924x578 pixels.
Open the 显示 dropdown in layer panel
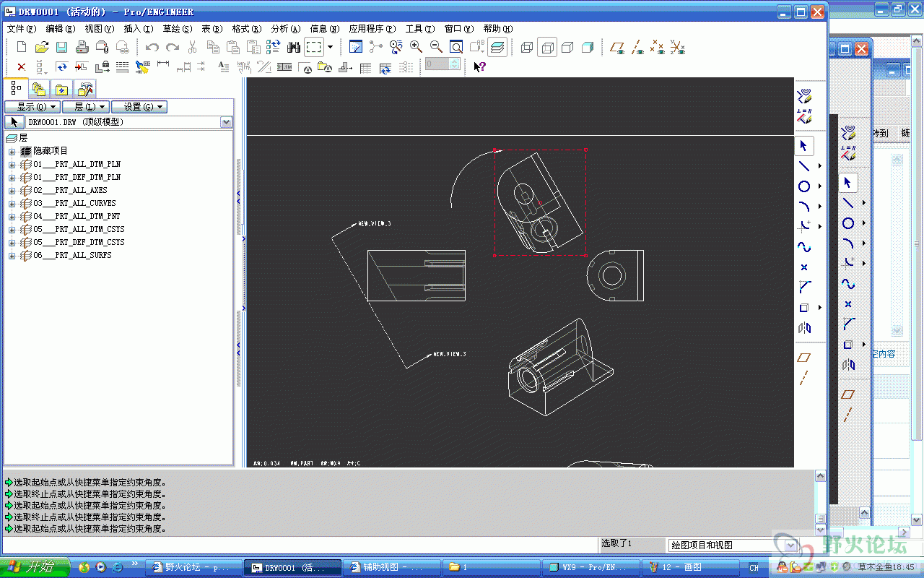[x=32, y=107]
